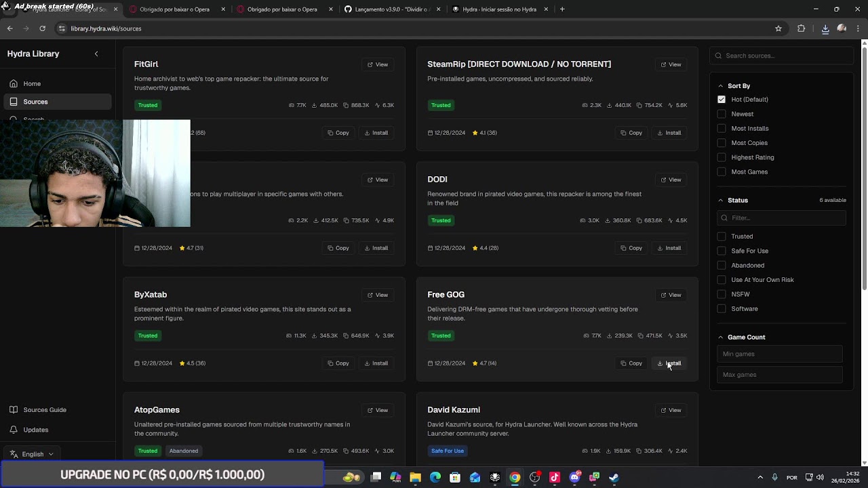The height and width of the screenshot is (488, 868).
Task: View the AtopGames source
Action: click(378, 410)
